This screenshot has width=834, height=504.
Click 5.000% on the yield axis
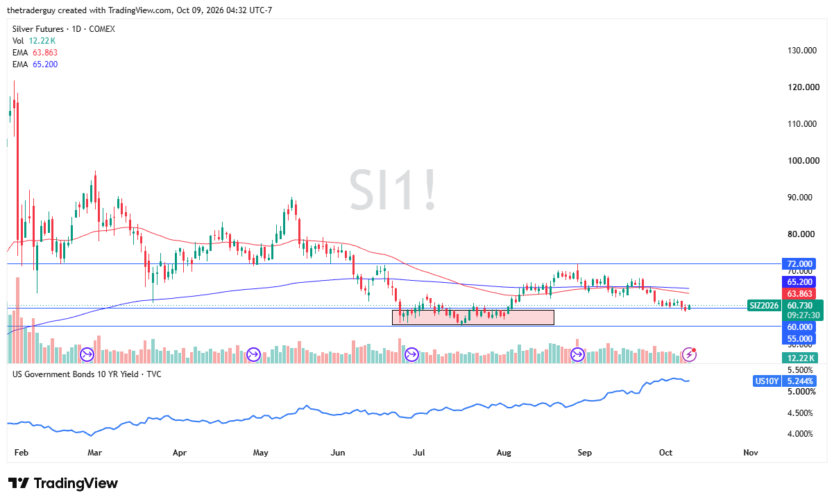[x=800, y=392]
